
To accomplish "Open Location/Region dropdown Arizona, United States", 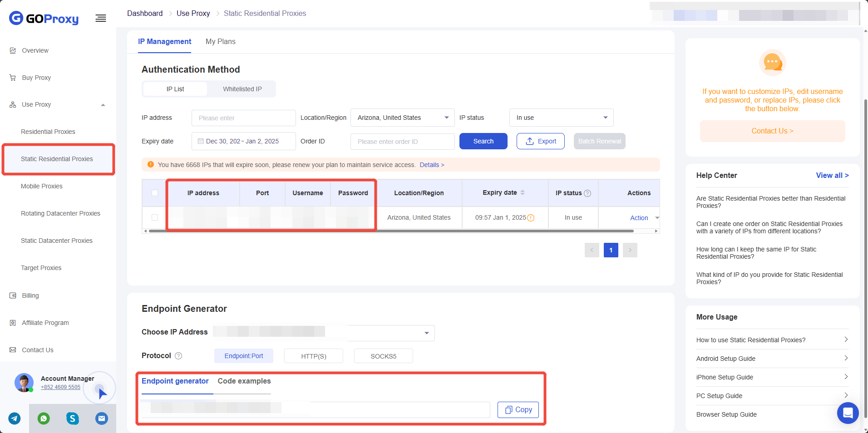I will [403, 118].
